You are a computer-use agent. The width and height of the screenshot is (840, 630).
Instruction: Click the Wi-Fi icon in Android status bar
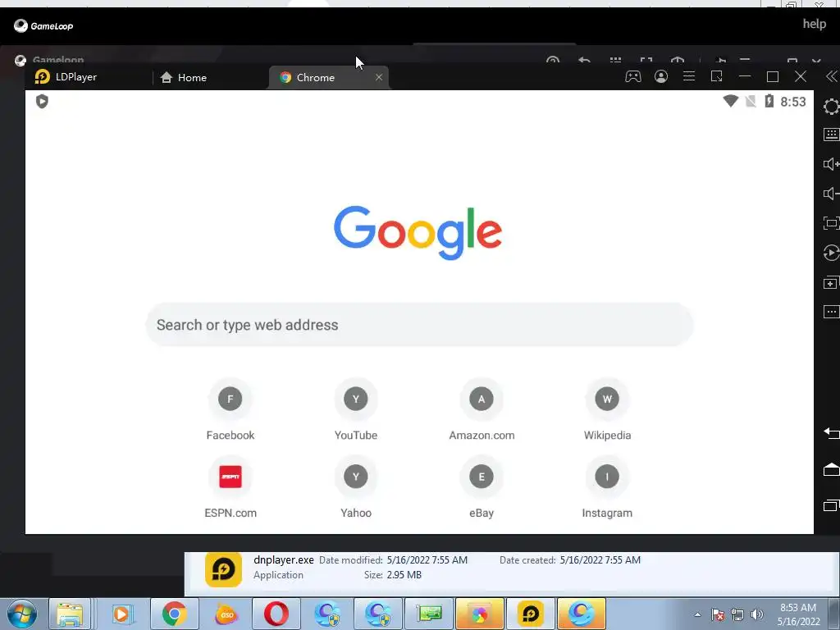pyautogui.click(x=730, y=101)
